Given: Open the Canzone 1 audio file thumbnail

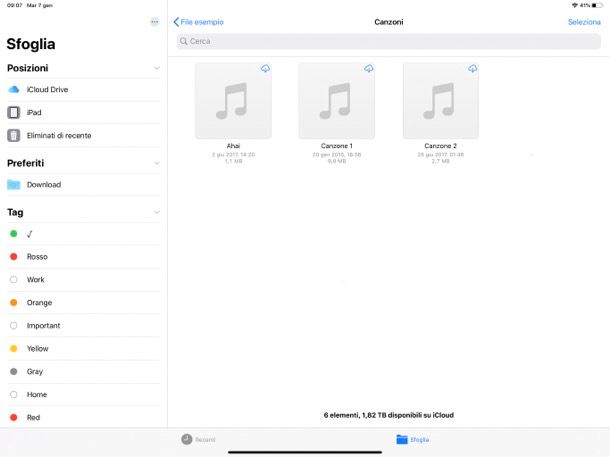Looking at the screenshot, I should pos(337,101).
